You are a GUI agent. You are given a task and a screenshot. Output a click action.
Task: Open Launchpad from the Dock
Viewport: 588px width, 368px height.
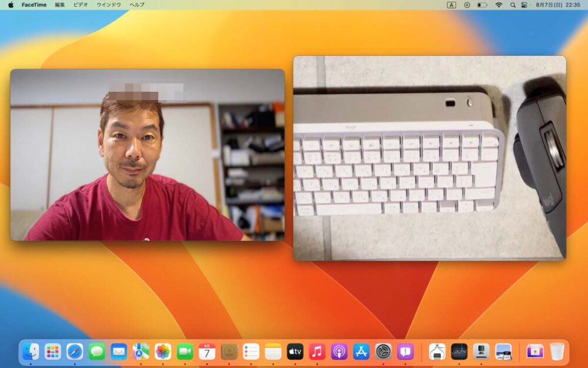53,352
